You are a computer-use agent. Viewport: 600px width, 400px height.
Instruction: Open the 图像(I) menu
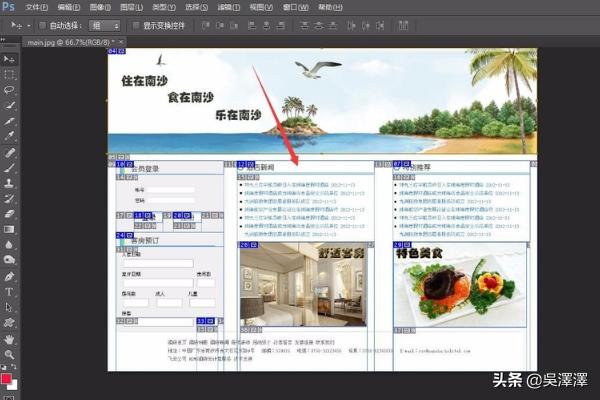click(98, 7)
